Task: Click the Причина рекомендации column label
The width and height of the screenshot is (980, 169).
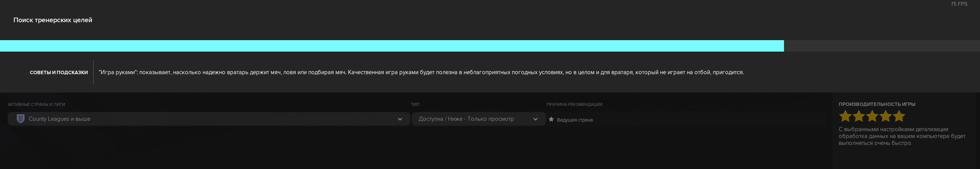Action: click(575, 104)
